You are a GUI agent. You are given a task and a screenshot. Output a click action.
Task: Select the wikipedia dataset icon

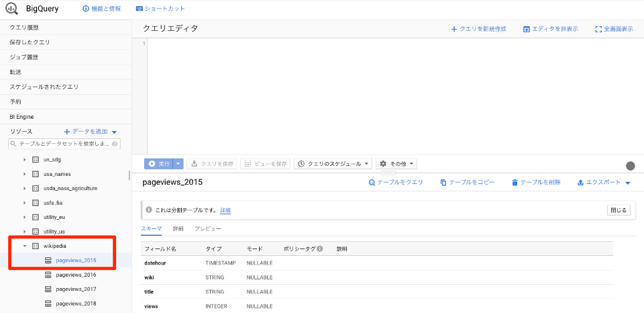click(36, 246)
